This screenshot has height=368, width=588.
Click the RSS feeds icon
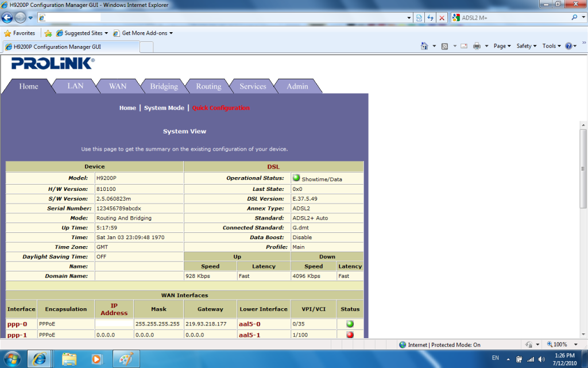444,46
